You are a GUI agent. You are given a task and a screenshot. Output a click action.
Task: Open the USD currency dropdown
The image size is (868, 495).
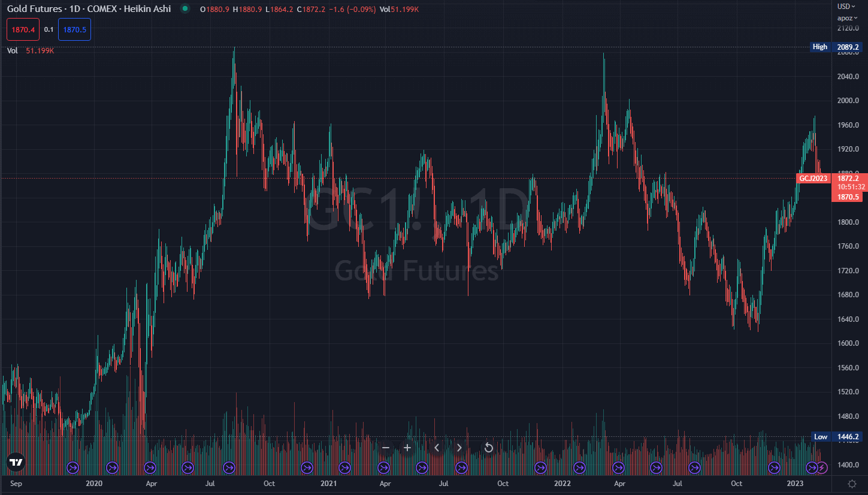(847, 7)
